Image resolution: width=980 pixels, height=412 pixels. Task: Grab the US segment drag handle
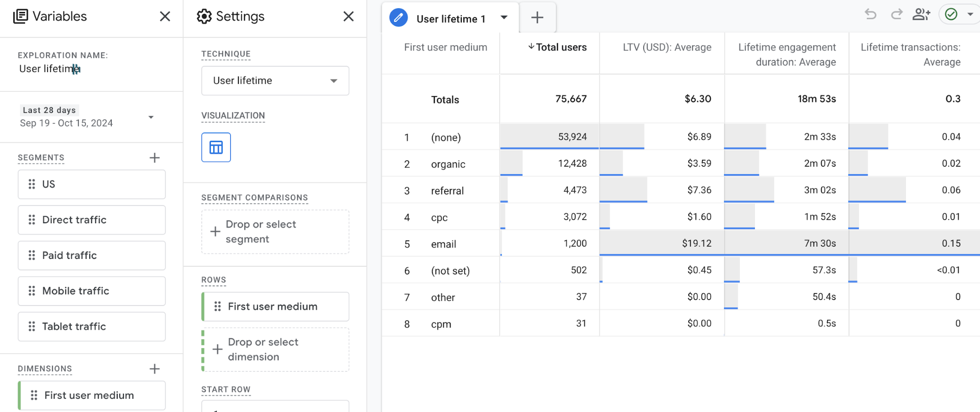(x=32, y=184)
